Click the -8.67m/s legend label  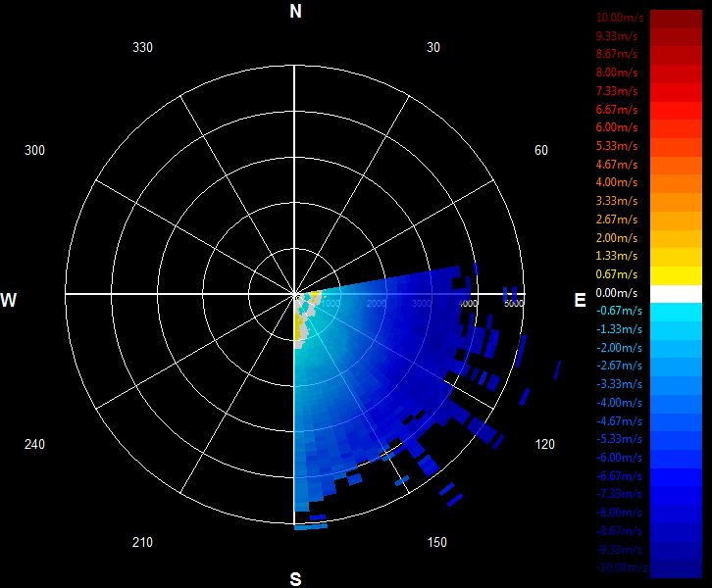[619, 531]
